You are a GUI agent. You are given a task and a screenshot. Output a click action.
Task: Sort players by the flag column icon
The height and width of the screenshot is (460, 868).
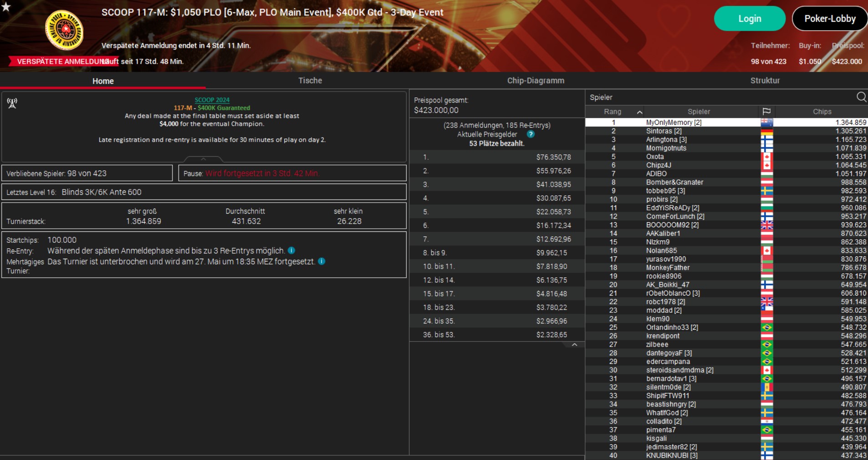coord(766,112)
